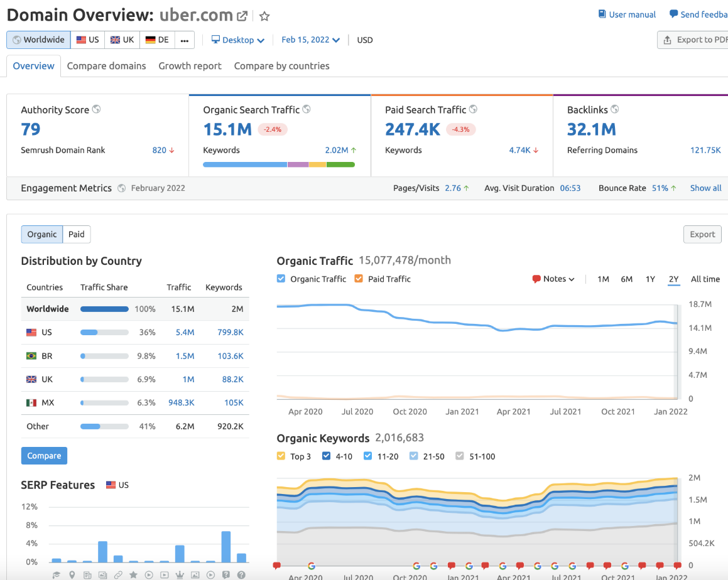Select the US database tab

pyautogui.click(x=88, y=40)
